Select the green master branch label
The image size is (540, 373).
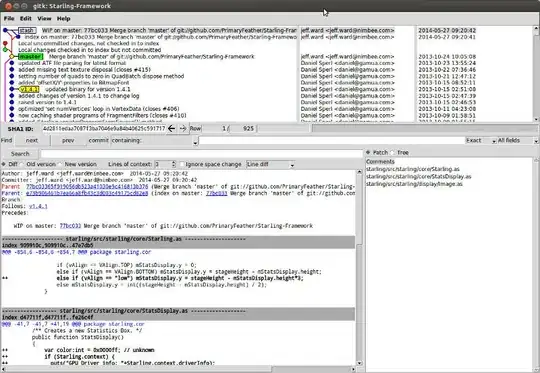(31, 56)
